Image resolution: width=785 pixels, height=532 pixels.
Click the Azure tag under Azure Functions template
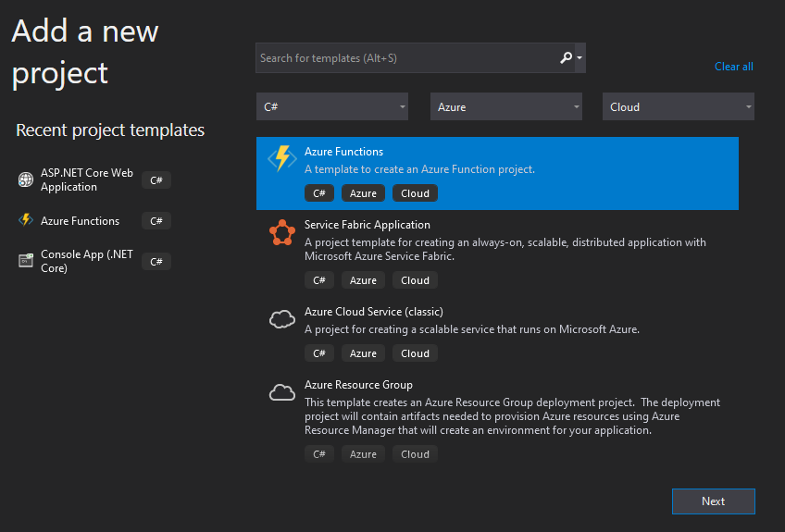pyautogui.click(x=363, y=193)
